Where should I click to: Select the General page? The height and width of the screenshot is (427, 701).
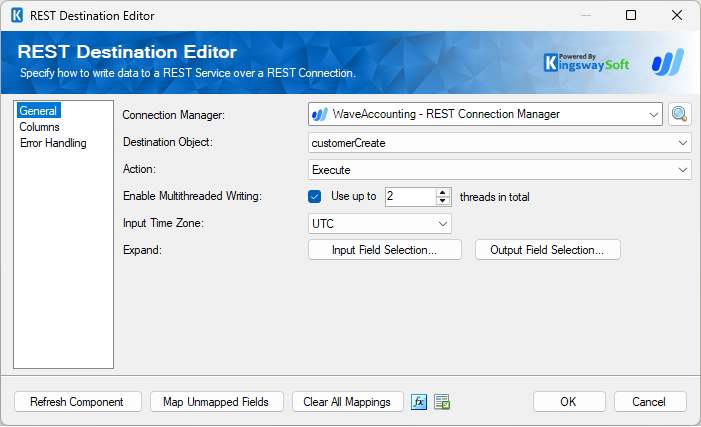[x=38, y=111]
